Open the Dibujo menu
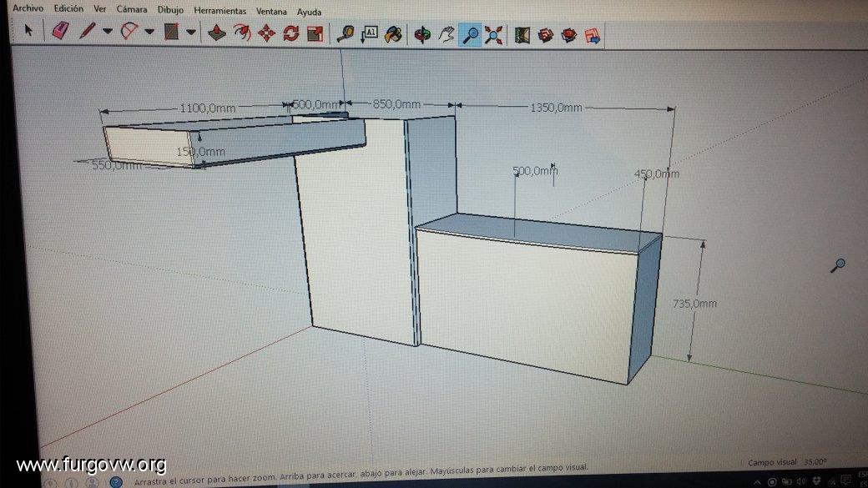Screen dimensions: 868x488 [x=170, y=10]
